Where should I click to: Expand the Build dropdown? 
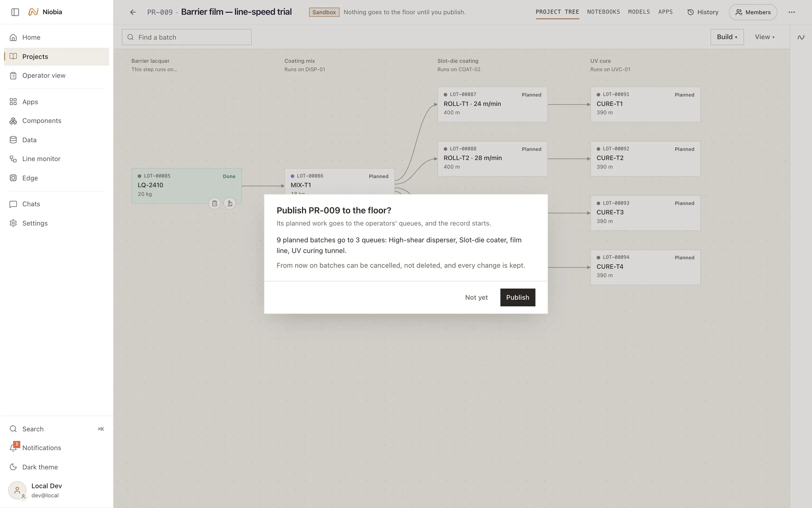[x=727, y=37]
